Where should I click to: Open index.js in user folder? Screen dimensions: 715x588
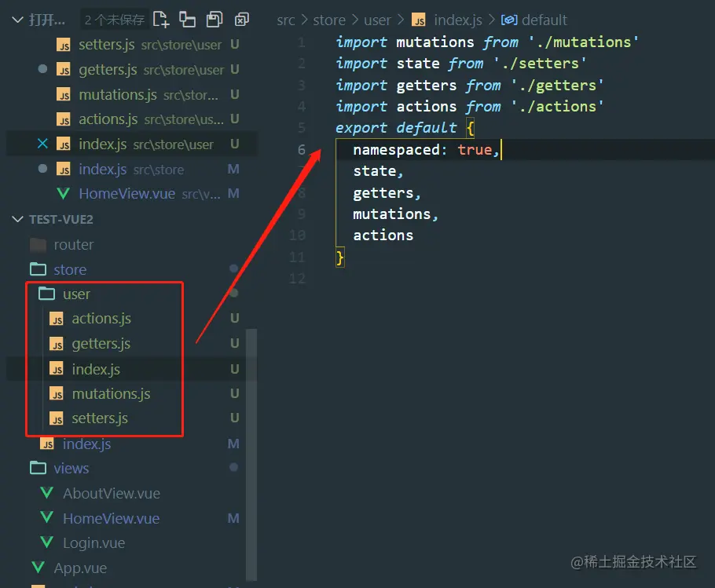(96, 370)
